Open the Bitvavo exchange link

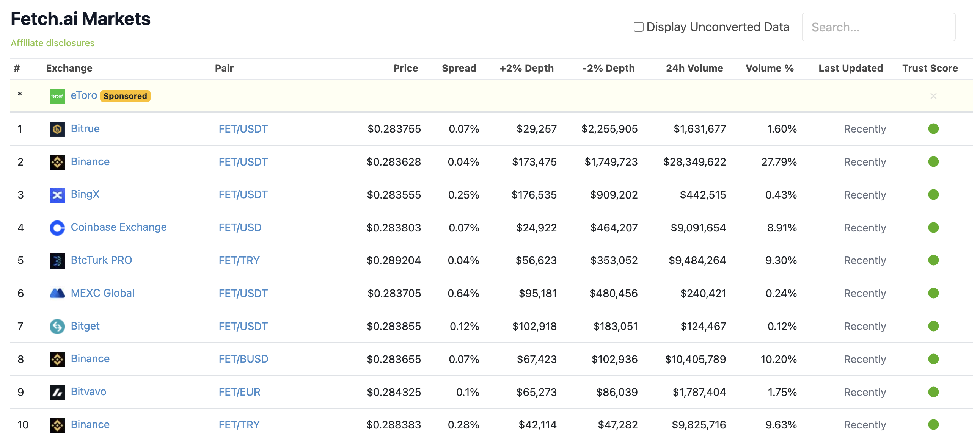pos(88,392)
